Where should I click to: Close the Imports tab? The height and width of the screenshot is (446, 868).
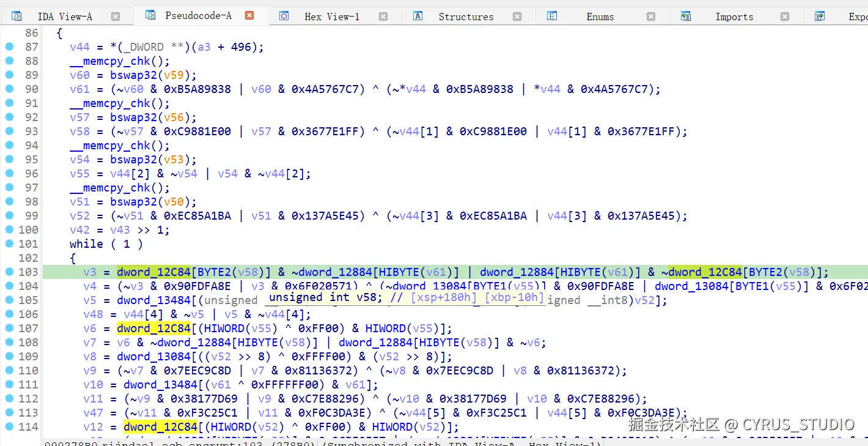(x=785, y=17)
